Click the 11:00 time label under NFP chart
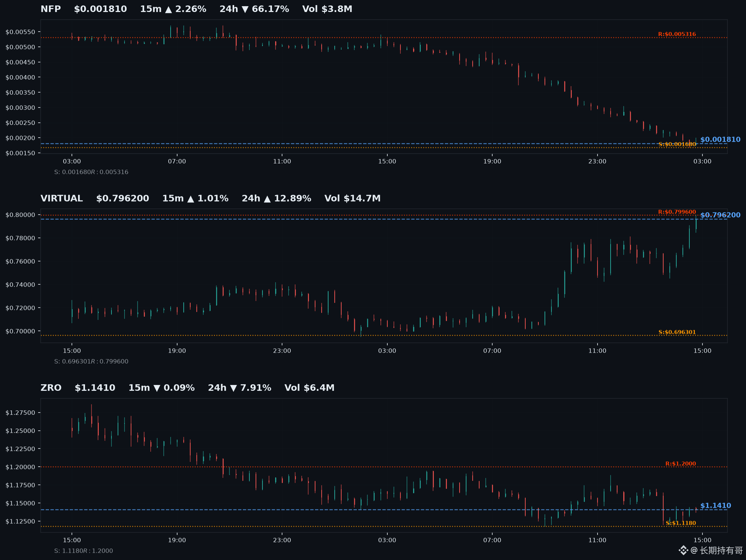This screenshot has width=746, height=560. tap(282, 161)
